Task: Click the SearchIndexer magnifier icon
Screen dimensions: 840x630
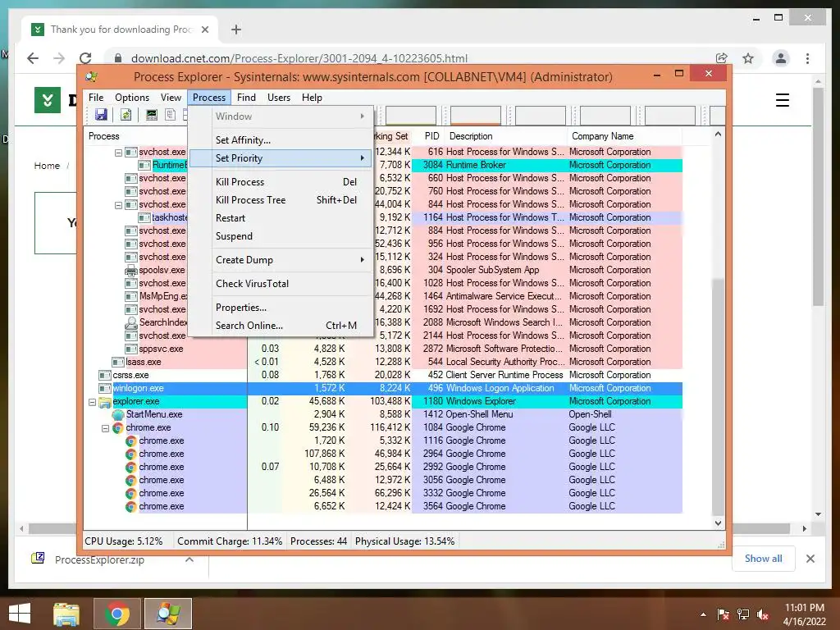Action: tap(130, 323)
